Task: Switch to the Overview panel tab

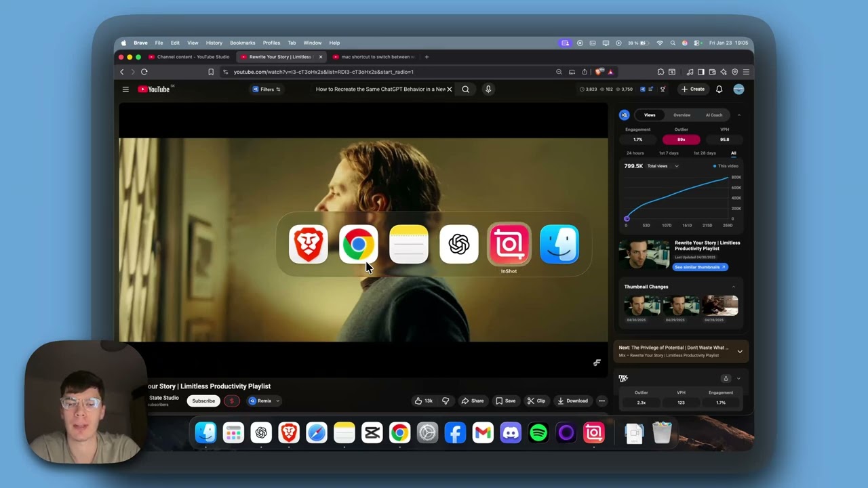Action: click(x=682, y=115)
